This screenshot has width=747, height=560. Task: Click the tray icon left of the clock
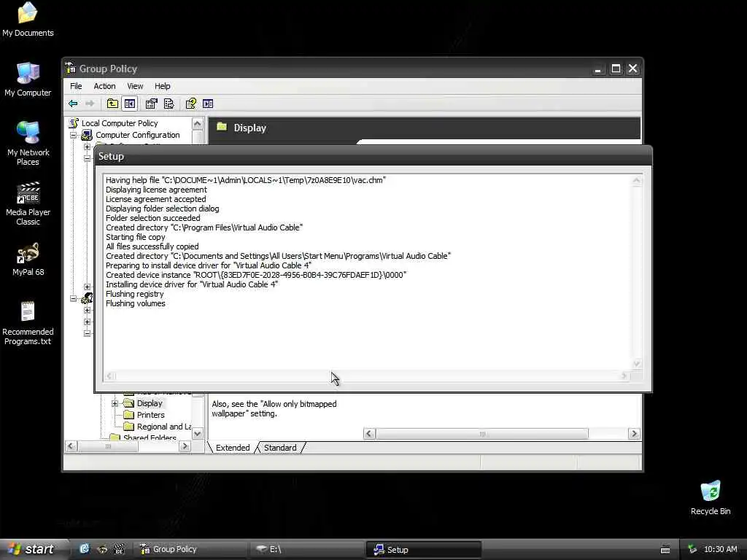tap(692, 549)
